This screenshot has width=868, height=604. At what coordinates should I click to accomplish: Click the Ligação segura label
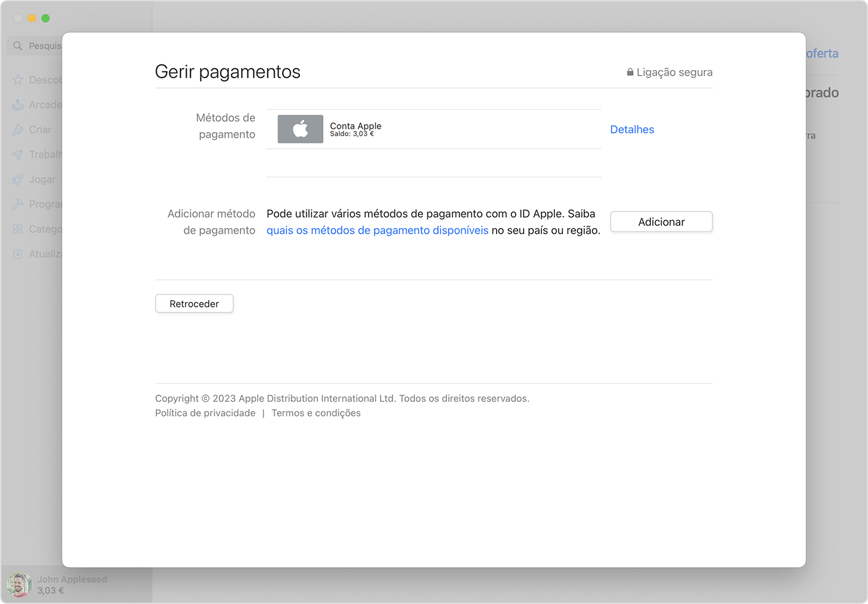[x=675, y=72]
